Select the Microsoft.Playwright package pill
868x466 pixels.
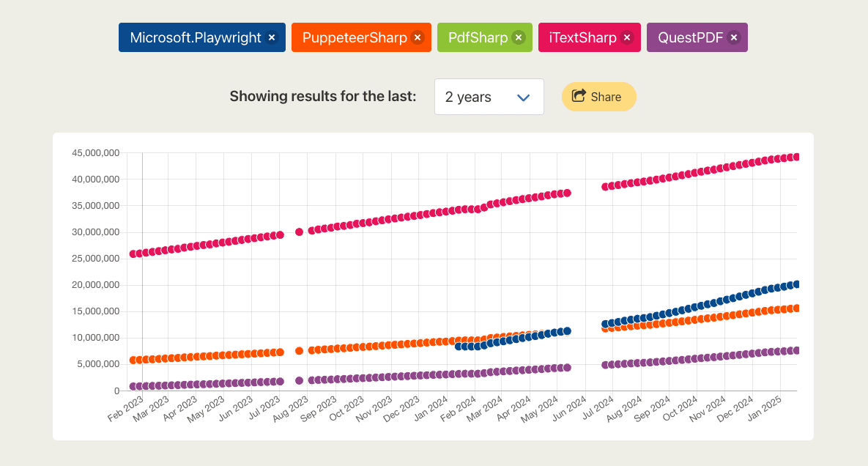[195, 37]
